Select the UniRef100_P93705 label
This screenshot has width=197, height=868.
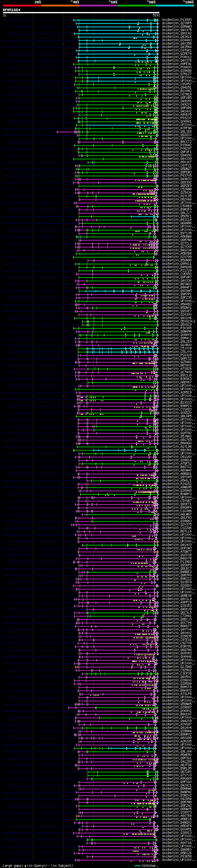(x=176, y=176)
